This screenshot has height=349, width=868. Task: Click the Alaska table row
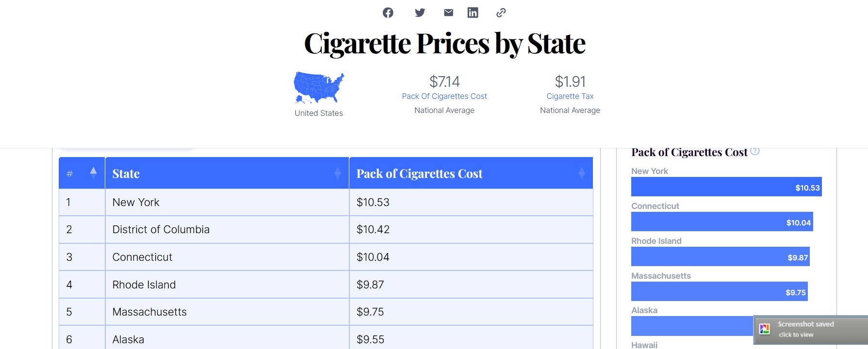tap(326, 338)
